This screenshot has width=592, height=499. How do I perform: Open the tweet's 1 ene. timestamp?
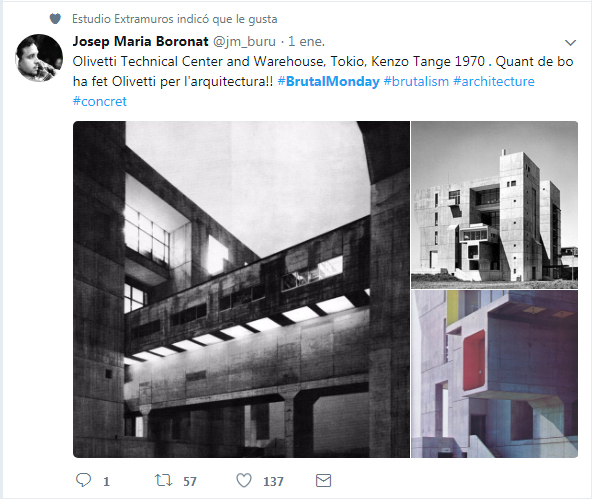[x=306, y=42]
